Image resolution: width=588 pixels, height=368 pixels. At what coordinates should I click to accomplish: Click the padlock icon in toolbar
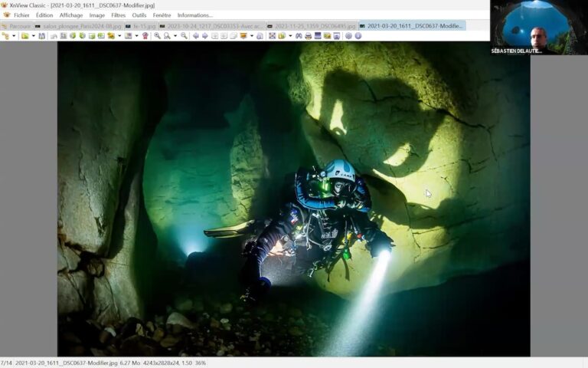click(260, 36)
